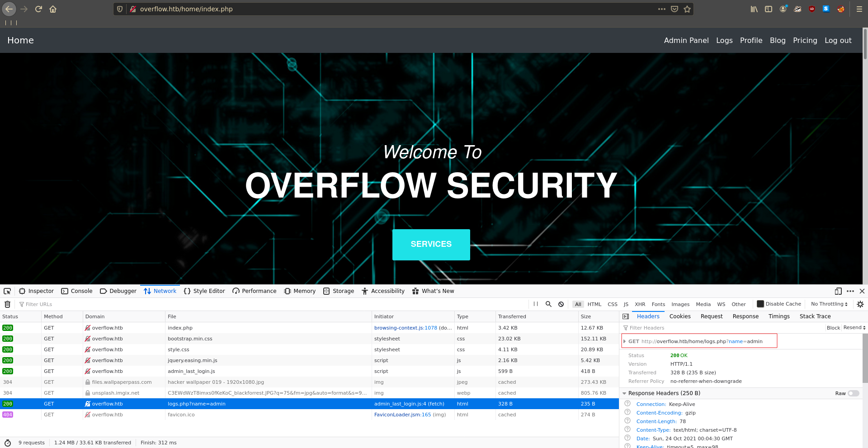Click the SERVICES button

(431, 245)
